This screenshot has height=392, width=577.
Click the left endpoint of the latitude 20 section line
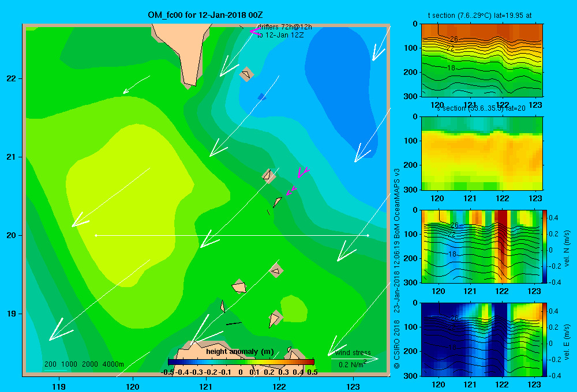point(96,235)
